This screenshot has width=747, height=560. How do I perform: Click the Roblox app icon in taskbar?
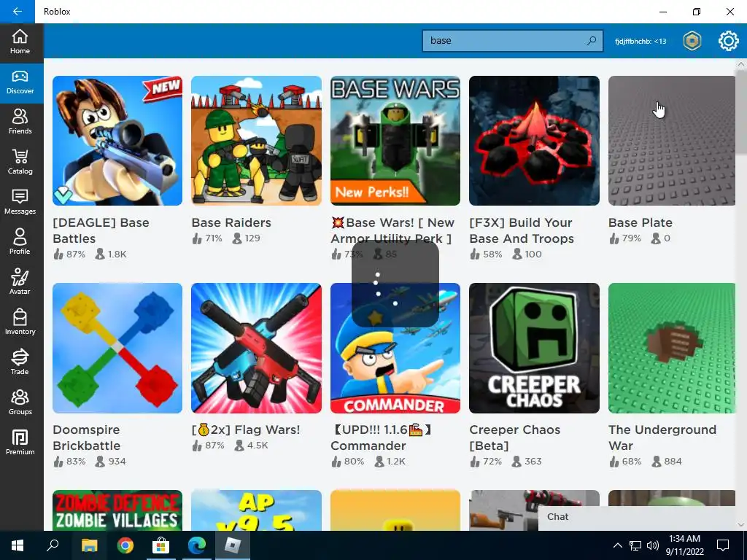click(x=233, y=545)
